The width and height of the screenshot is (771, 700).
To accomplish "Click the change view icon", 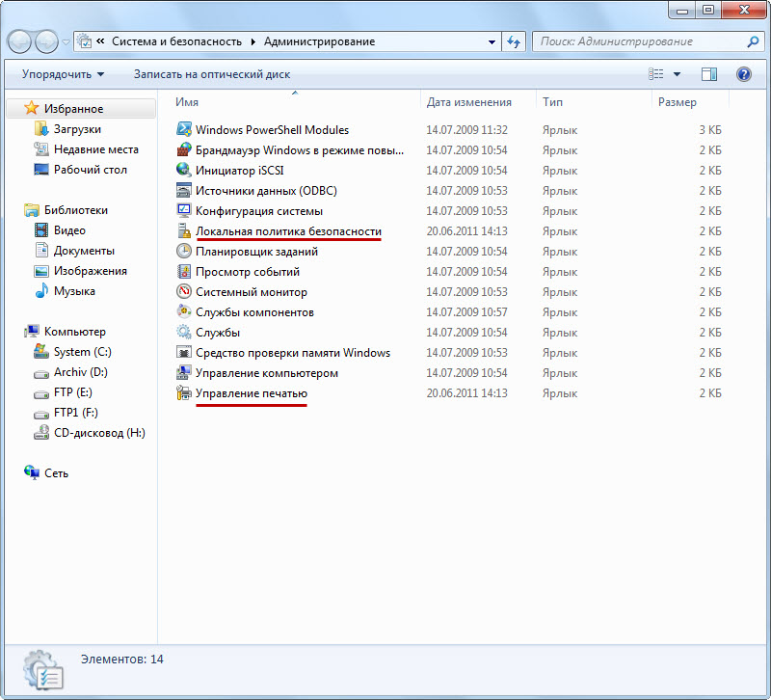I will pyautogui.click(x=656, y=74).
